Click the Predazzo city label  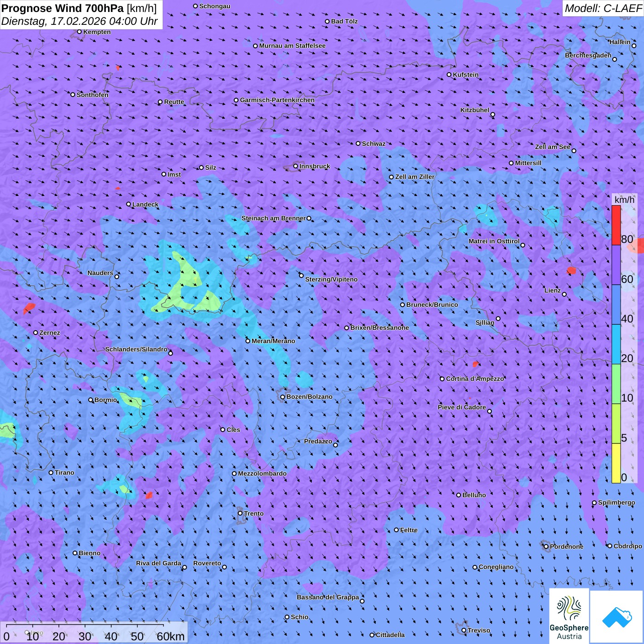[318, 441]
